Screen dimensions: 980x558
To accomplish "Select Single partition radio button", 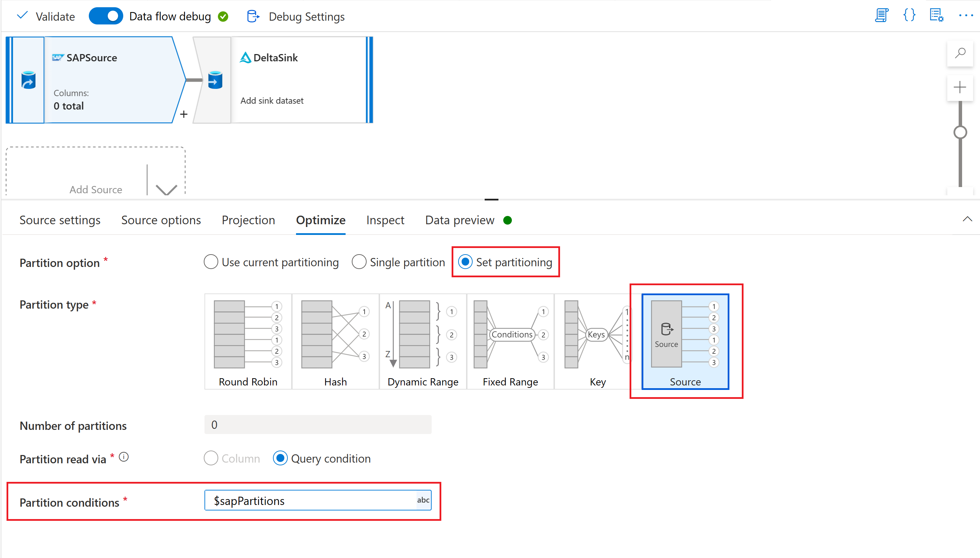I will coord(359,262).
